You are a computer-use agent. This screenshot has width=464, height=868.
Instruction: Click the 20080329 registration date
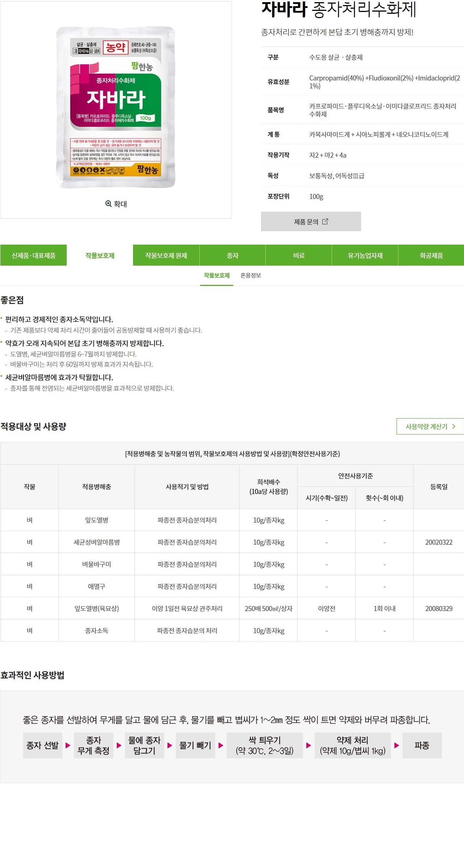coord(439,609)
